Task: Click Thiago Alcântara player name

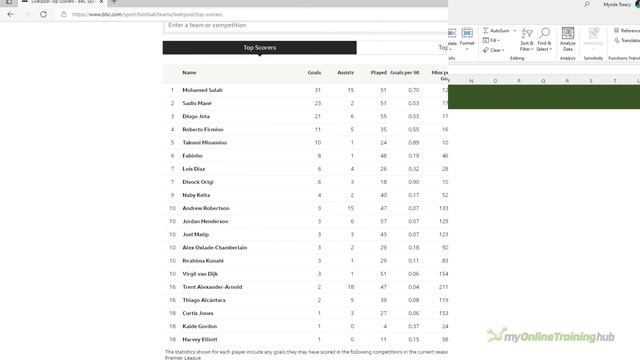Action: click(204, 300)
